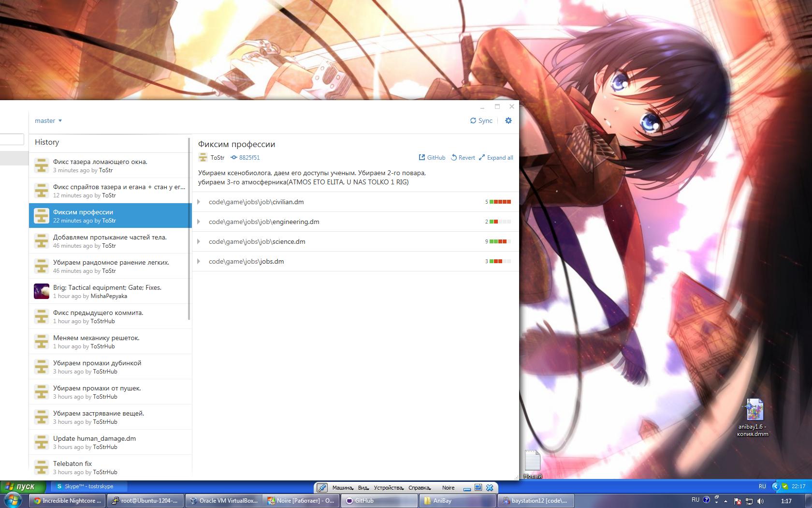Image resolution: width=812 pixels, height=508 pixels.
Task: Expand the civilian.dm file diff
Action: point(199,202)
